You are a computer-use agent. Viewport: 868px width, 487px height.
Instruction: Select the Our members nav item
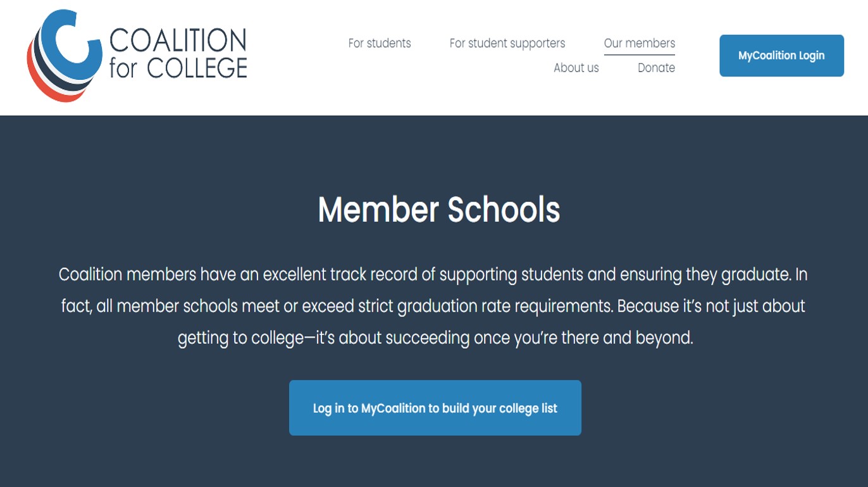click(x=639, y=43)
